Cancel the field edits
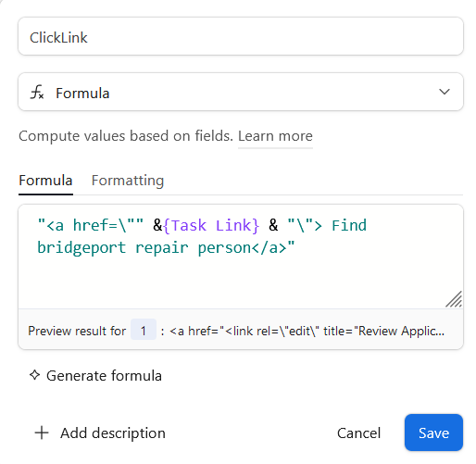 (x=358, y=433)
